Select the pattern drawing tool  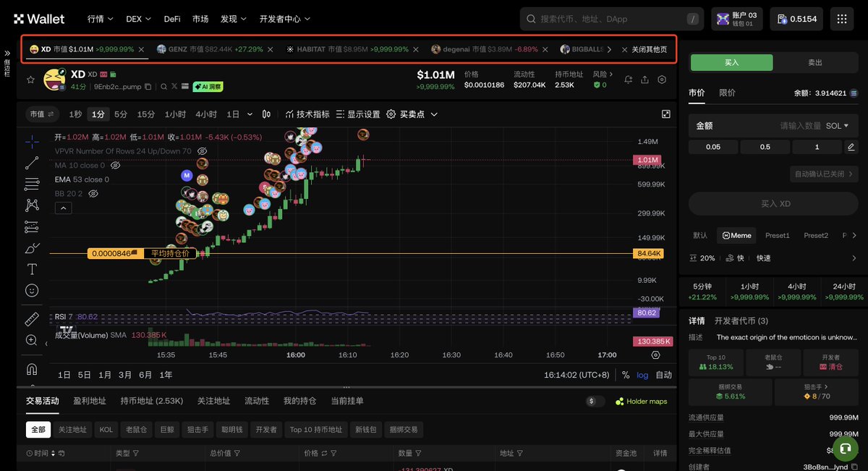tap(32, 205)
